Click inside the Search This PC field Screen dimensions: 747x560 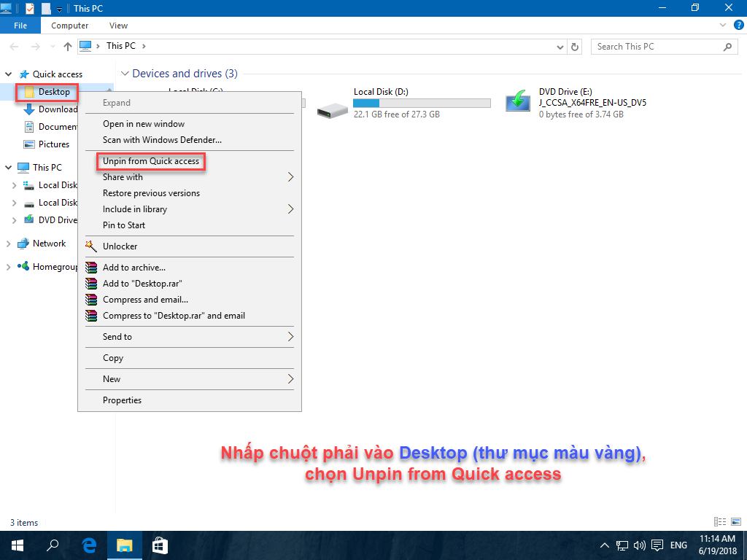(x=657, y=46)
